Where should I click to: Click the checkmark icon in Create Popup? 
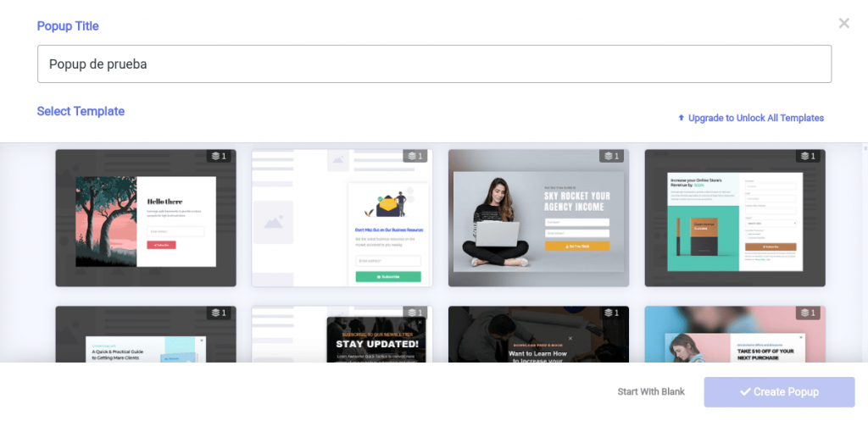click(745, 392)
